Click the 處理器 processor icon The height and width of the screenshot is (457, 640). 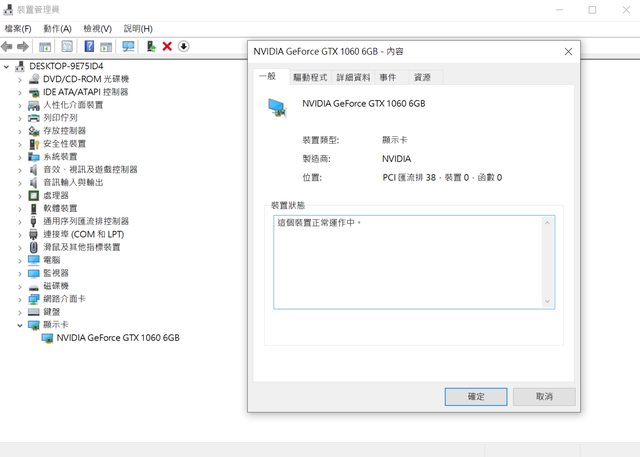[34, 195]
